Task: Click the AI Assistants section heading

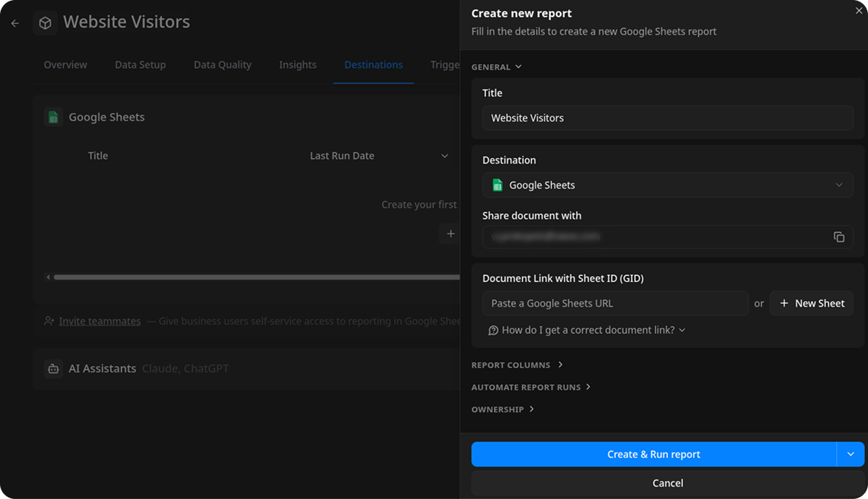Action: 103,368
